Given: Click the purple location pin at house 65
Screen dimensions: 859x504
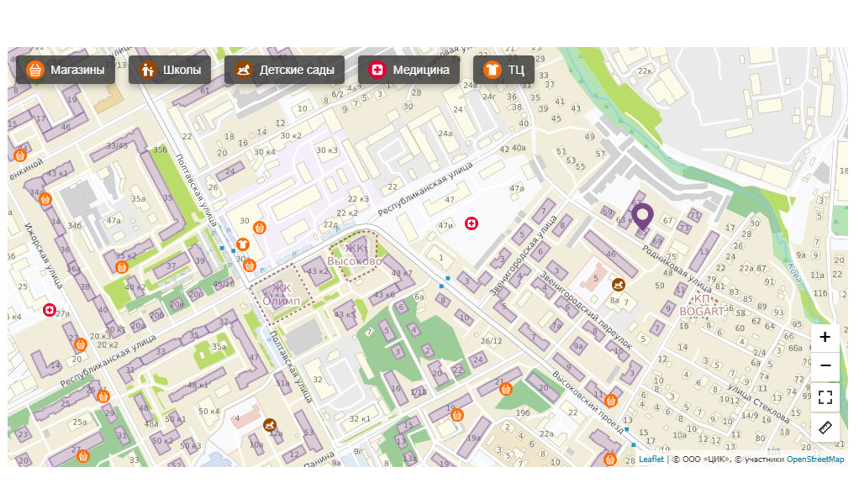Looking at the screenshot, I should [x=643, y=216].
